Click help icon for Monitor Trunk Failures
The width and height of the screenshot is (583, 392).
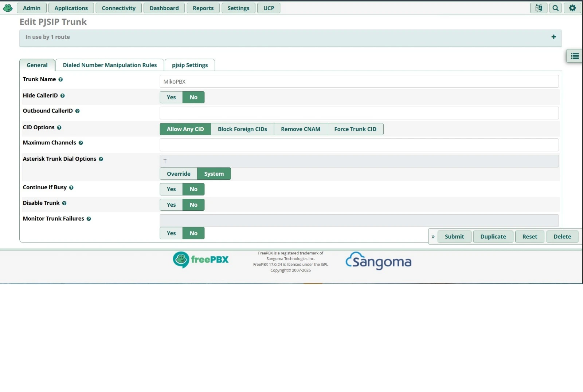click(x=89, y=219)
